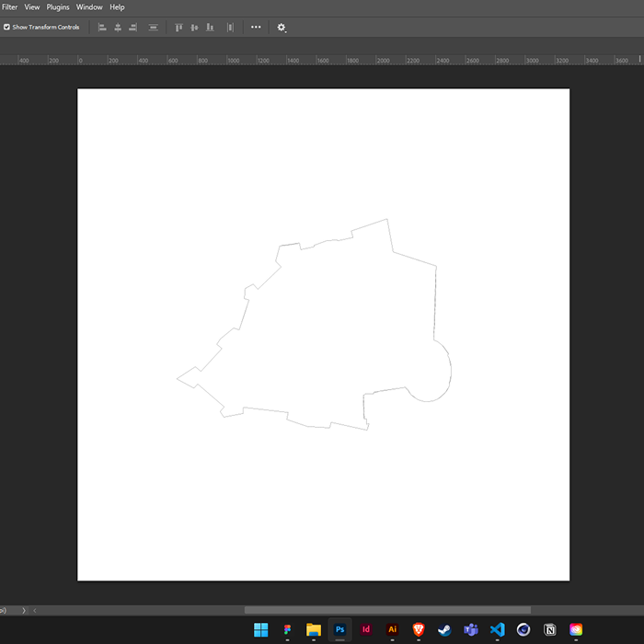Open the gear settings dropdown
The height and width of the screenshot is (644, 644).
(x=282, y=28)
